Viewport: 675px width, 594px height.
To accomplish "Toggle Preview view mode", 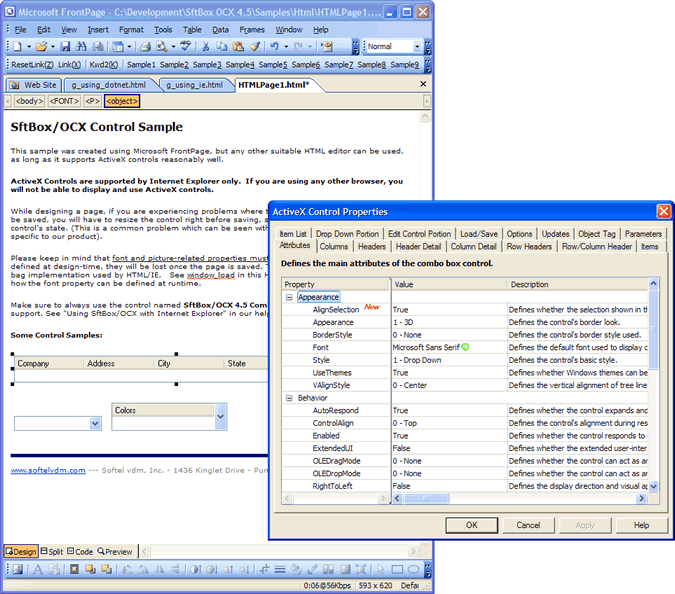I will 115,551.
